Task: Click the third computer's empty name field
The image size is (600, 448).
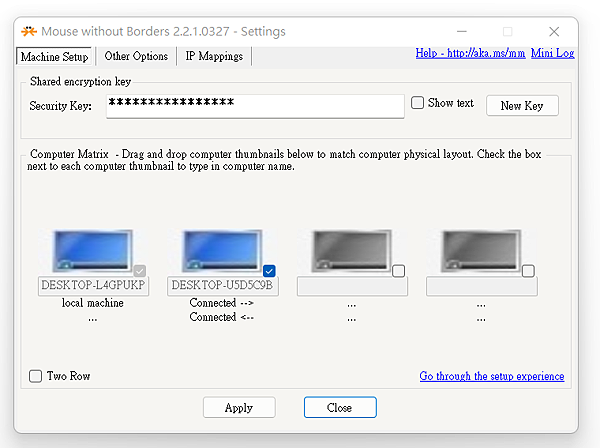Action: 352,286
